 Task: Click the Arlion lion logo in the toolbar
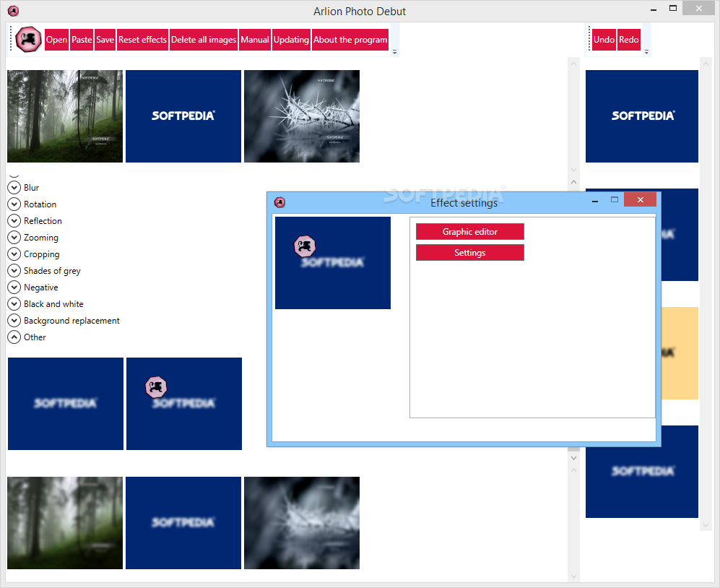pyautogui.click(x=28, y=40)
